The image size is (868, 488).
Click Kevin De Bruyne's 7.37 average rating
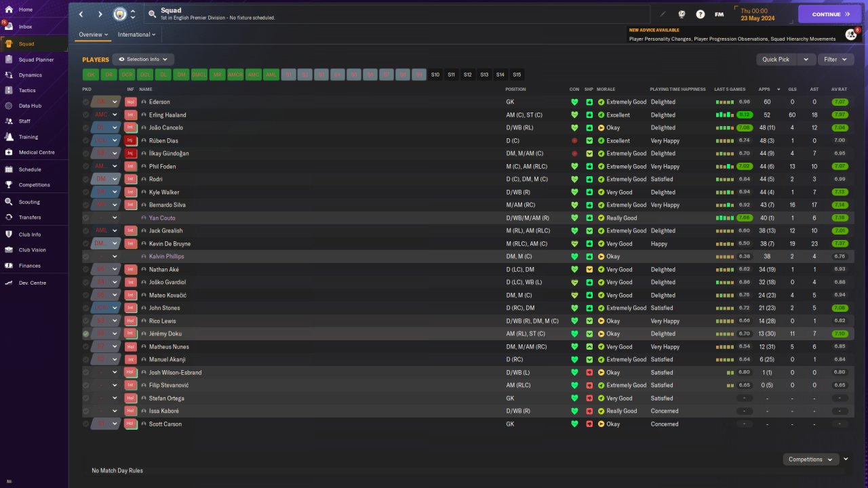(840, 244)
